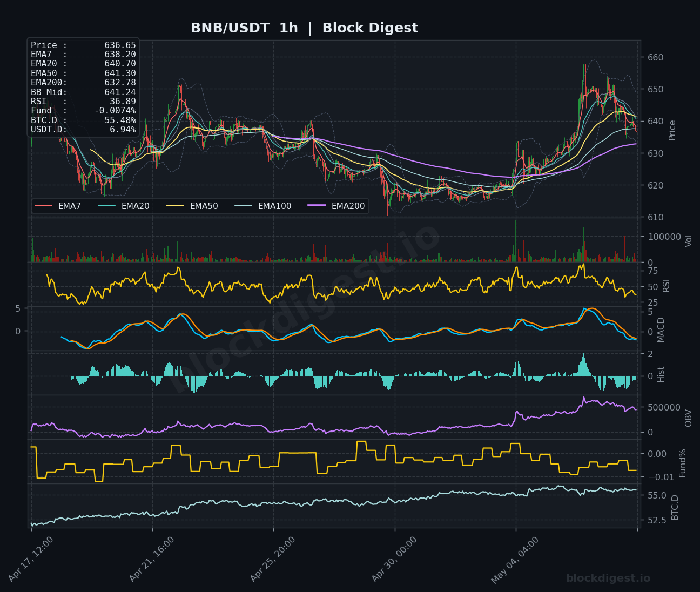Click the BB Mid value 641.24
Image resolution: width=700 pixels, height=592 pixels.
tap(120, 92)
